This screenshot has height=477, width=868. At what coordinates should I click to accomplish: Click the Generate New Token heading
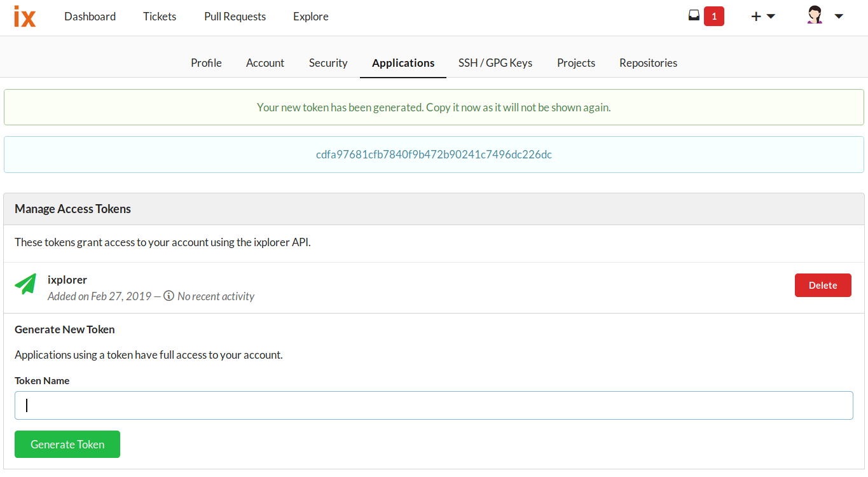(65, 329)
